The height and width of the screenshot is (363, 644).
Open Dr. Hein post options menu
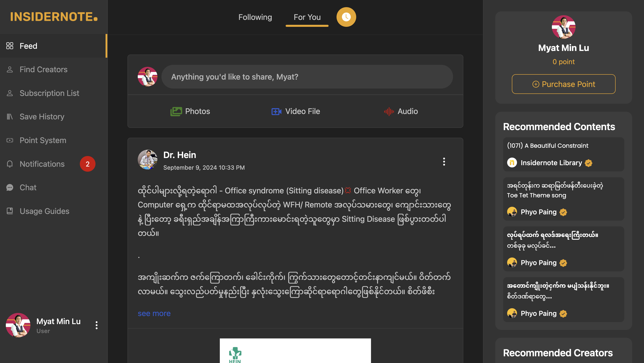pos(444,162)
